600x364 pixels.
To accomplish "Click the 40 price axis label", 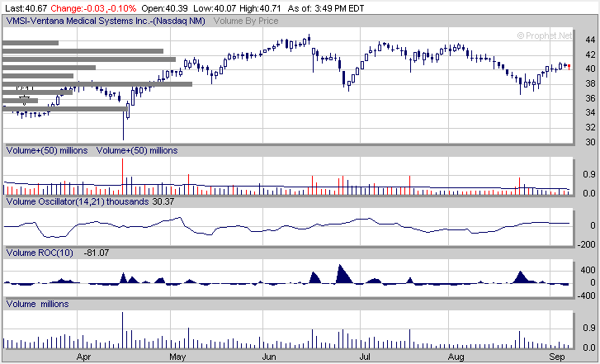I will click(590, 69).
